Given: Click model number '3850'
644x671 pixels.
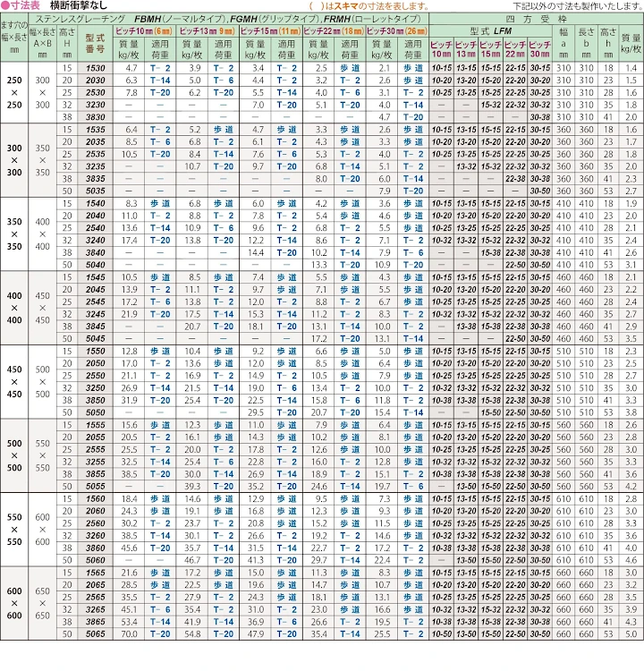Looking at the screenshot, I should 95,400.
